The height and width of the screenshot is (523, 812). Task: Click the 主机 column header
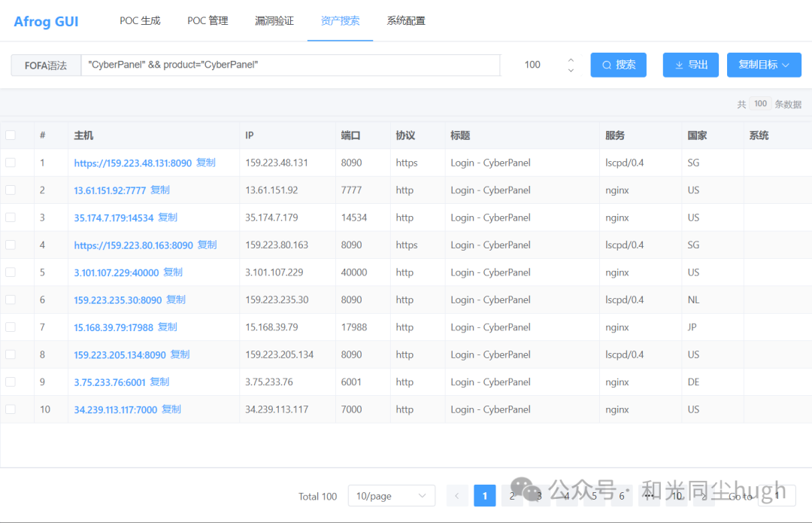tap(83, 135)
